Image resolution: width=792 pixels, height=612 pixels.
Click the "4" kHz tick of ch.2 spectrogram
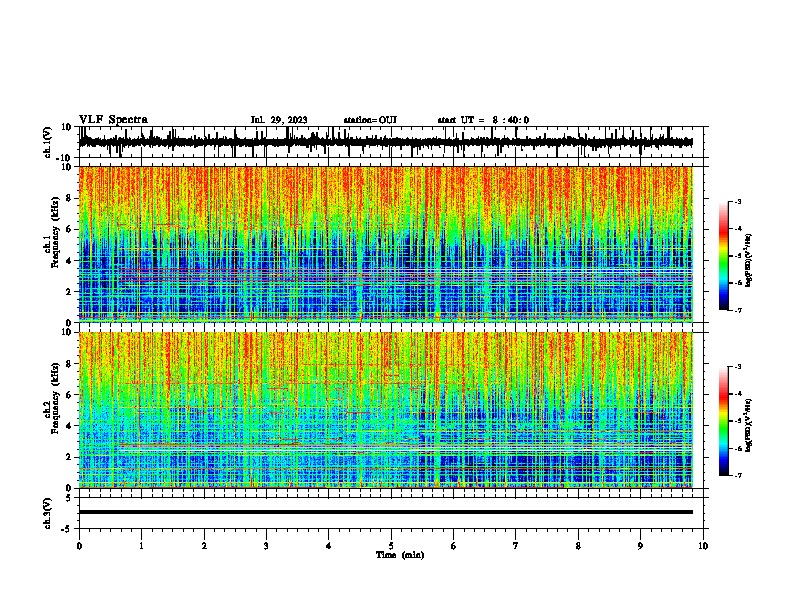point(69,426)
